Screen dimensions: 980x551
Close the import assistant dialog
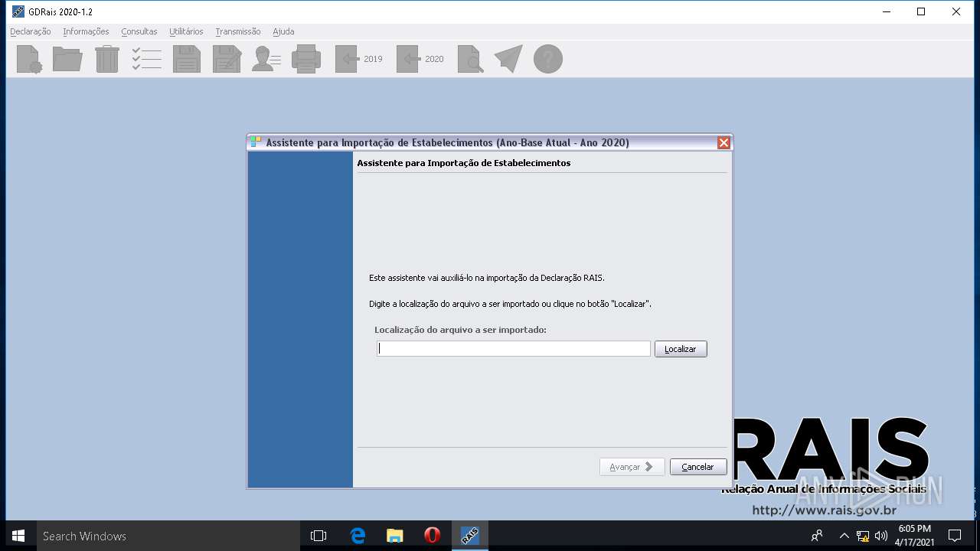[x=724, y=143]
